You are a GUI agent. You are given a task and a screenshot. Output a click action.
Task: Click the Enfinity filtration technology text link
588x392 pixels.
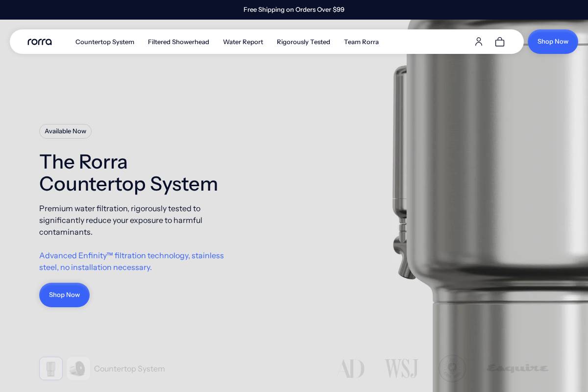pyautogui.click(x=131, y=261)
